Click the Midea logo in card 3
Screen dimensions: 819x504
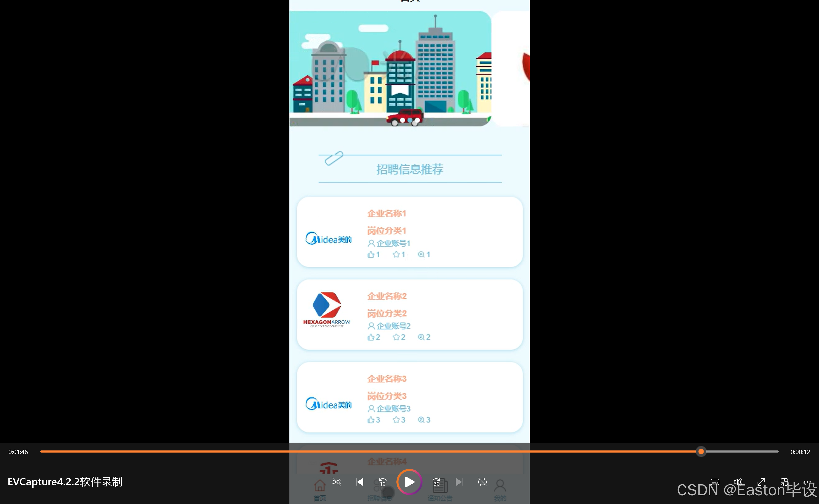(x=328, y=404)
